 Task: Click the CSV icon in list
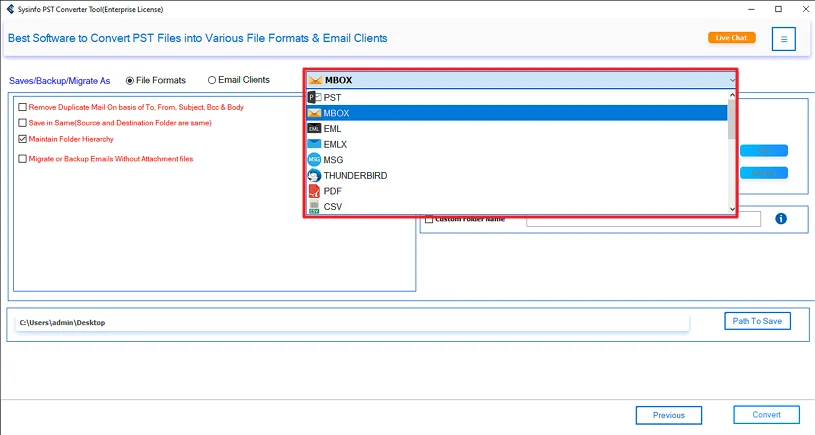(x=314, y=206)
